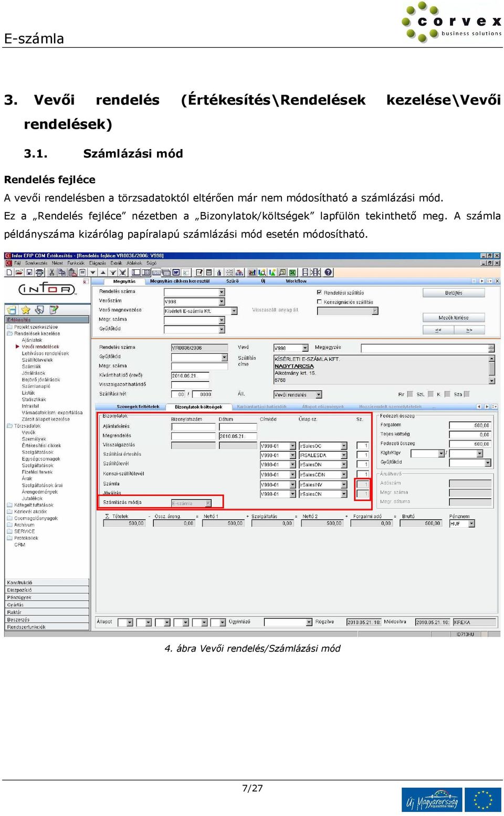This screenshot has height=816, width=504.
Task: Click the Open folder toolbar icon
Action: pyautogui.click(x=19, y=273)
